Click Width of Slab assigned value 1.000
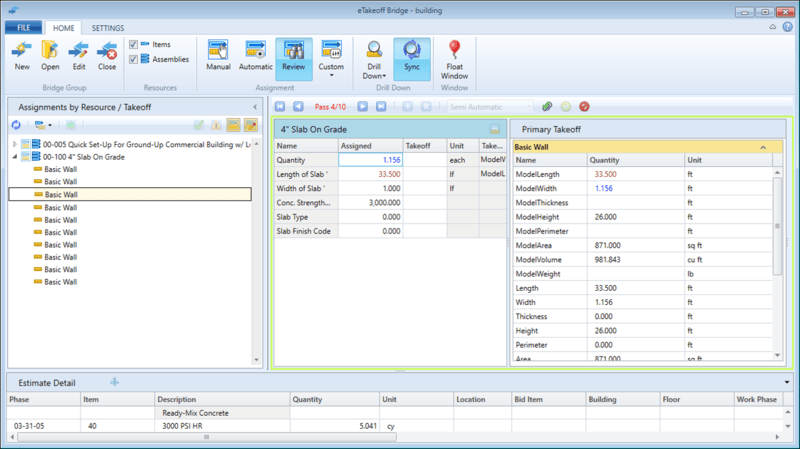Image resolution: width=800 pixels, height=449 pixels. point(370,188)
